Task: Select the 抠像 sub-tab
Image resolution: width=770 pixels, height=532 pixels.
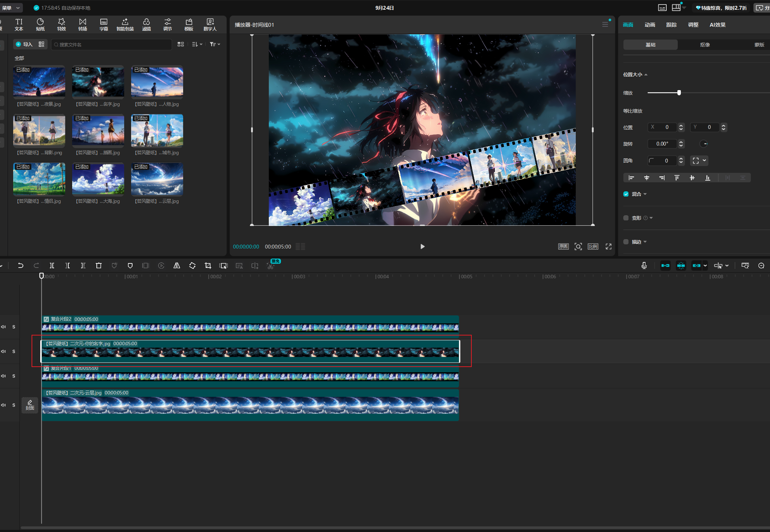Action: 705,45
